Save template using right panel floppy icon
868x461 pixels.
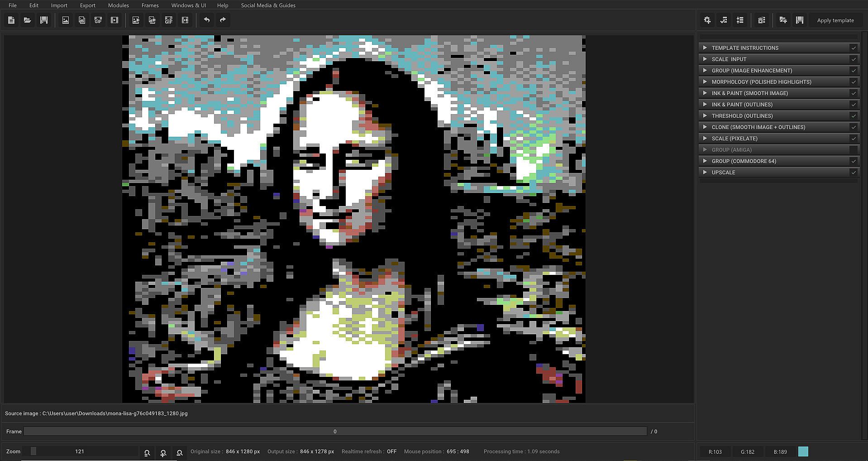tap(800, 20)
